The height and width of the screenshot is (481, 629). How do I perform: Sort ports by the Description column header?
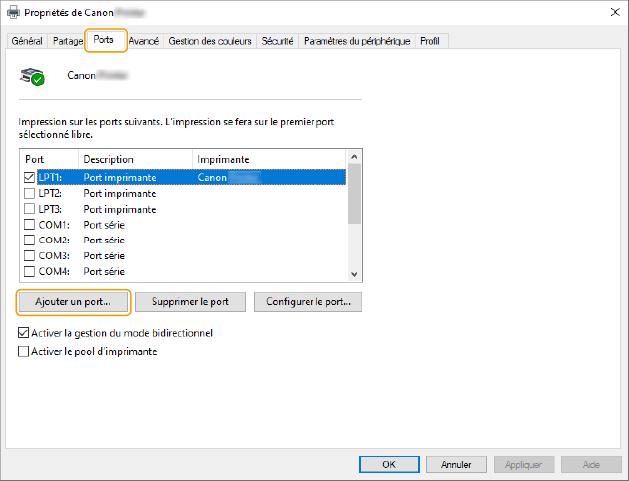(x=134, y=159)
